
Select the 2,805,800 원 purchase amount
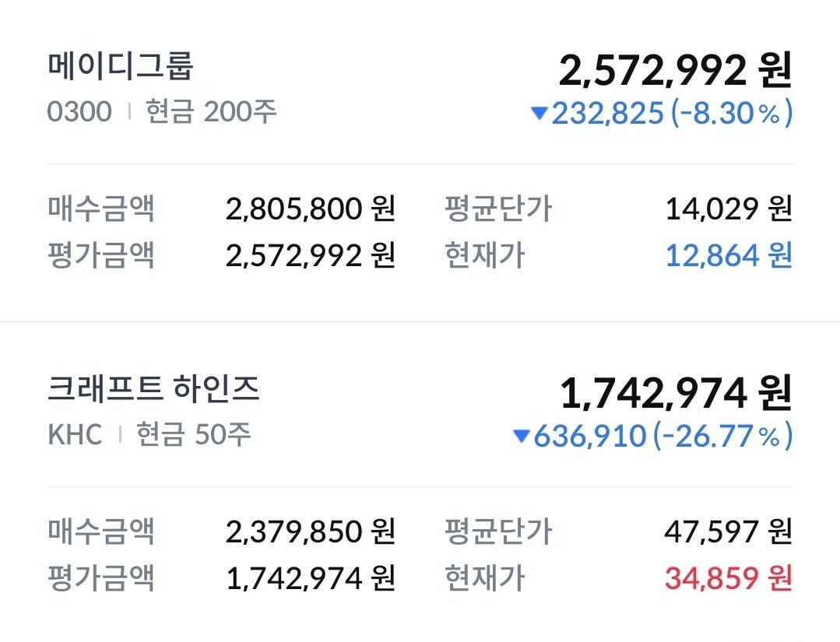[x=311, y=209]
